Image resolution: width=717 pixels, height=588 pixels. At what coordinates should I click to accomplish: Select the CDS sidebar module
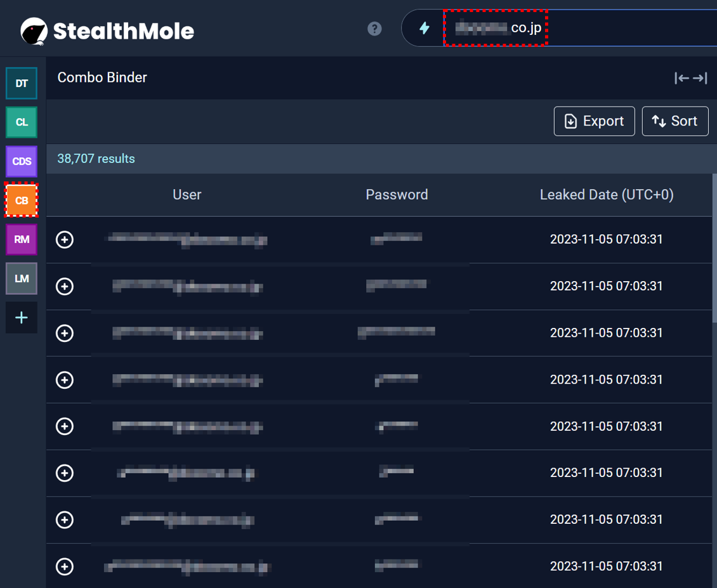click(22, 162)
